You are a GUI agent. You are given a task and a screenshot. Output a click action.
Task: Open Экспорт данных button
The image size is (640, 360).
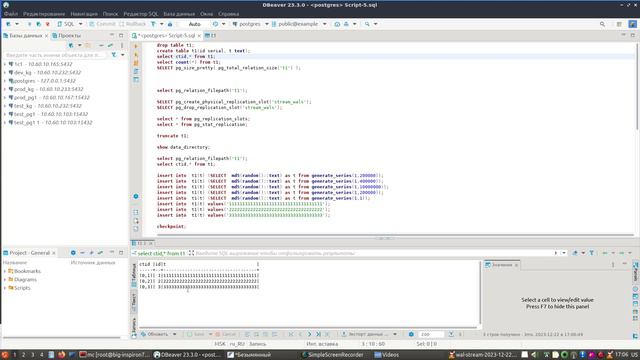coord(366,334)
